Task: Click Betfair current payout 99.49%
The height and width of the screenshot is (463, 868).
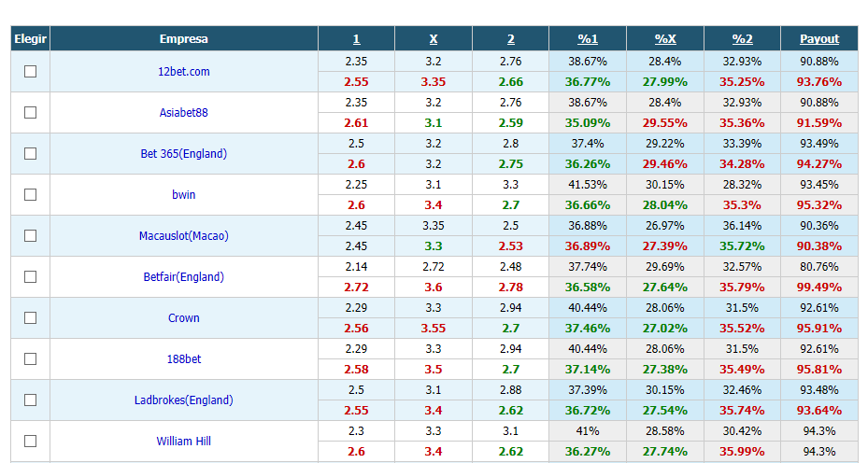Action: pos(819,288)
